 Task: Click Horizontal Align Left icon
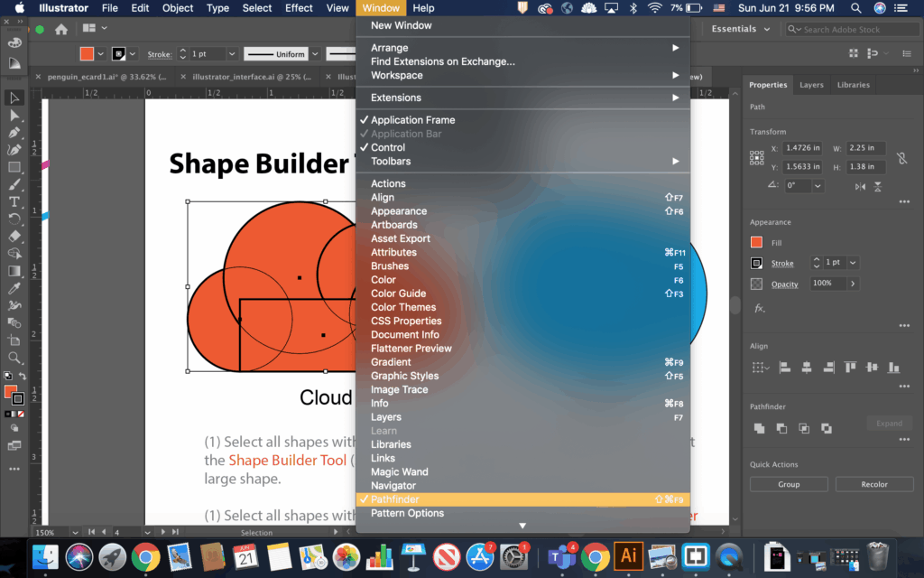(x=784, y=368)
